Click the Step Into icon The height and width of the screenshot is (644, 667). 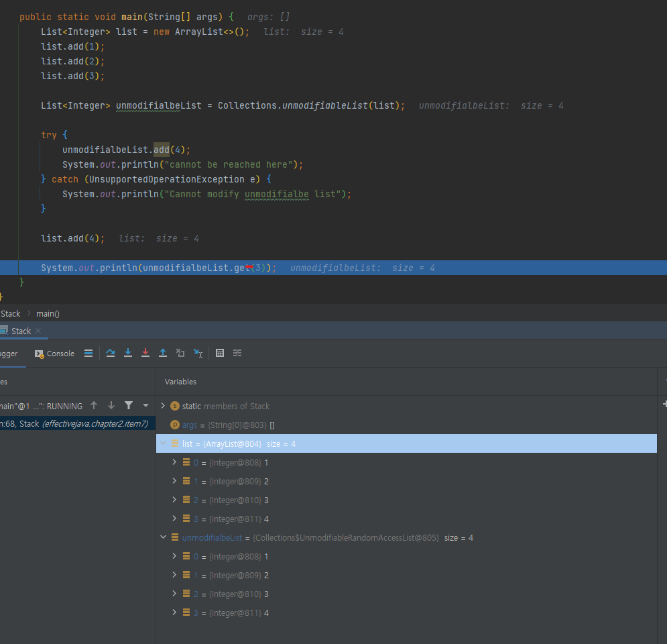click(128, 353)
